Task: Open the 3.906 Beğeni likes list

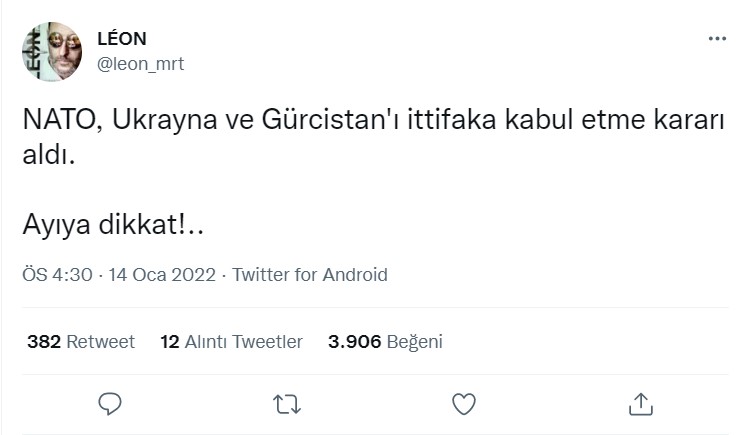Action: pos(385,342)
